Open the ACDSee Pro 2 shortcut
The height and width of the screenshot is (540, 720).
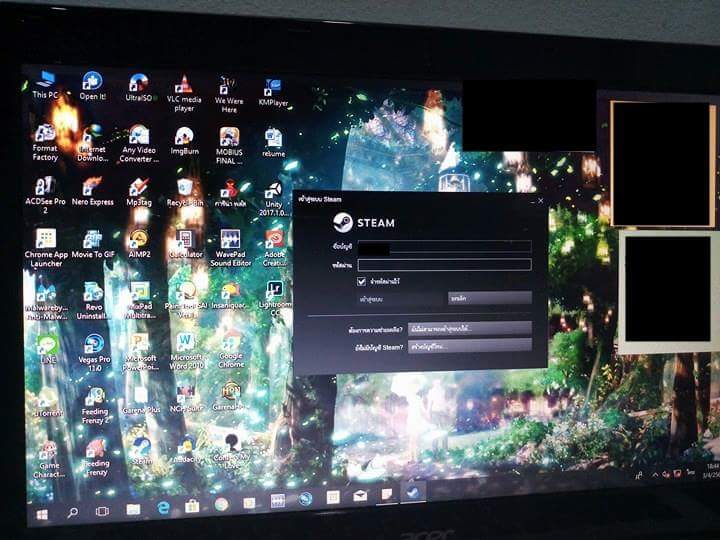click(x=45, y=196)
